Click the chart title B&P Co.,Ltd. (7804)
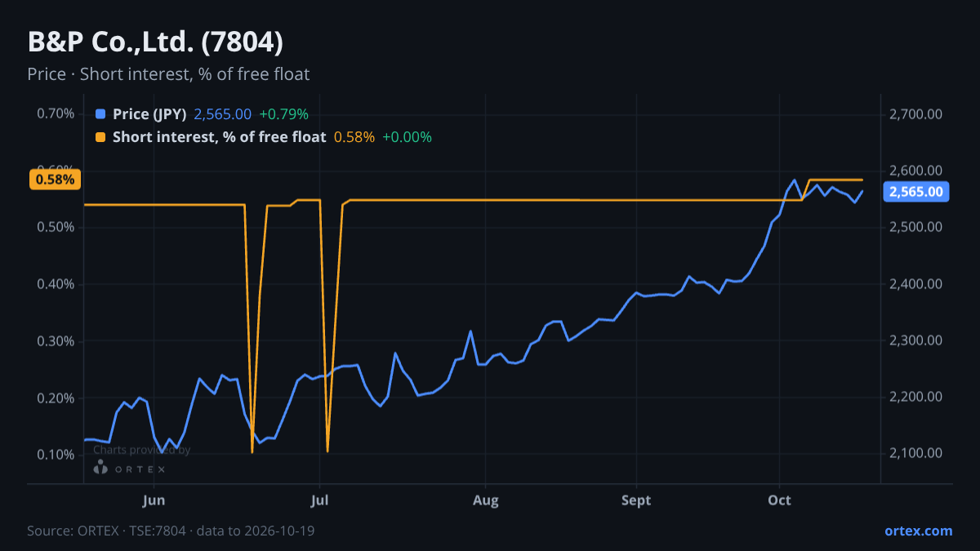This screenshot has height=551, width=980. 155,42
